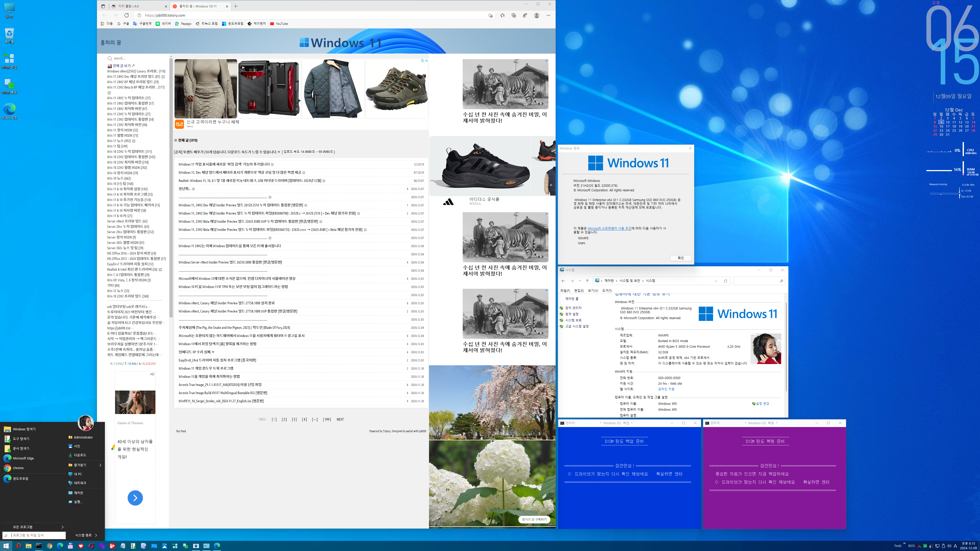Screen dimensions: 980x551
Task: Open Win 11 팁 (249) category
Action: [x=117, y=146]
